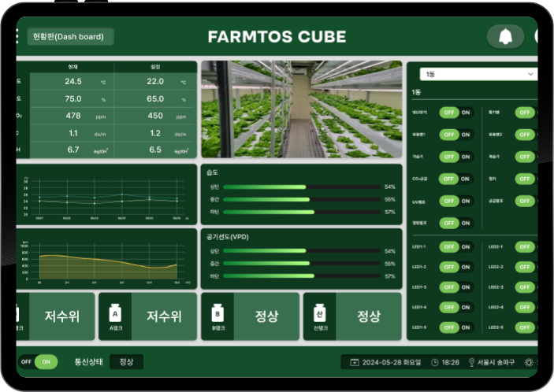Viewport: 554px width, 392px height.
Task: Select the A탱크 저수위 card
Action: tap(147, 316)
